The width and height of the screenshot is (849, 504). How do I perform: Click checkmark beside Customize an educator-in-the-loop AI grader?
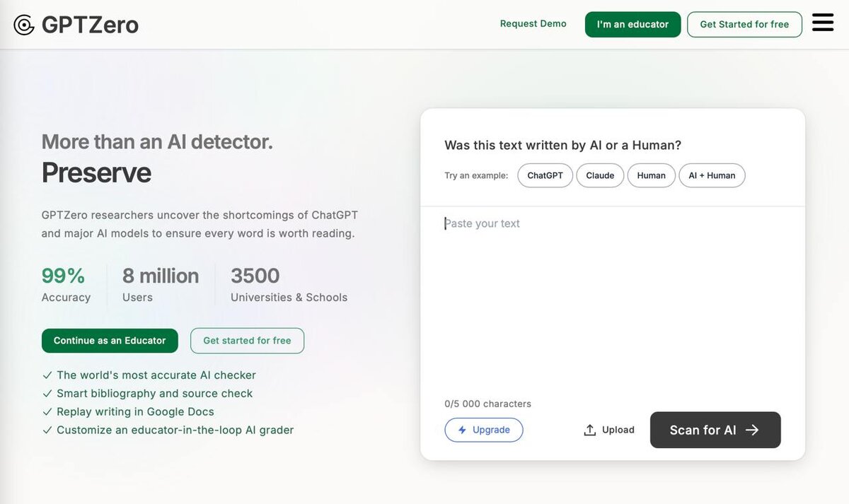point(47,430)
